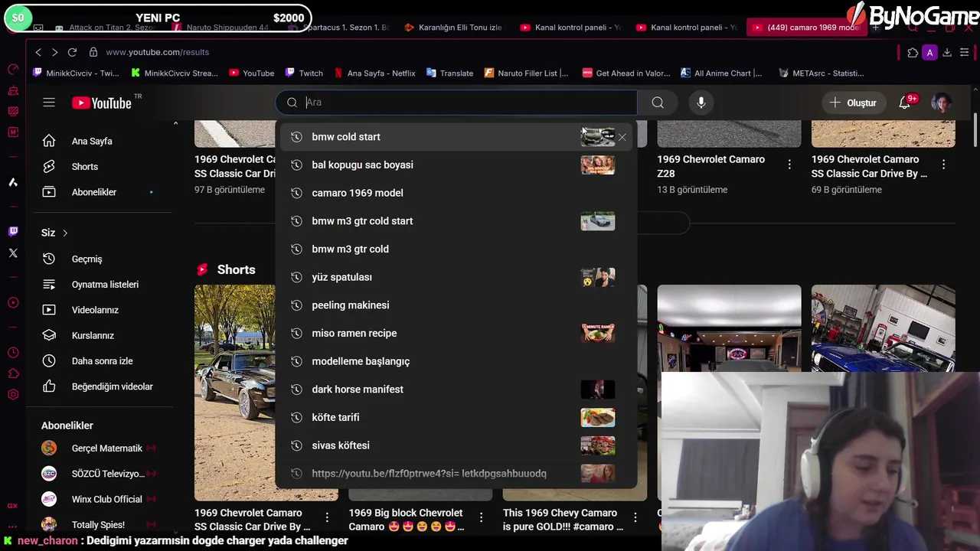980x551 pixels.
Task: Open options for '1969 Chevrolet Camaro Z28' video
Action: 789,165
